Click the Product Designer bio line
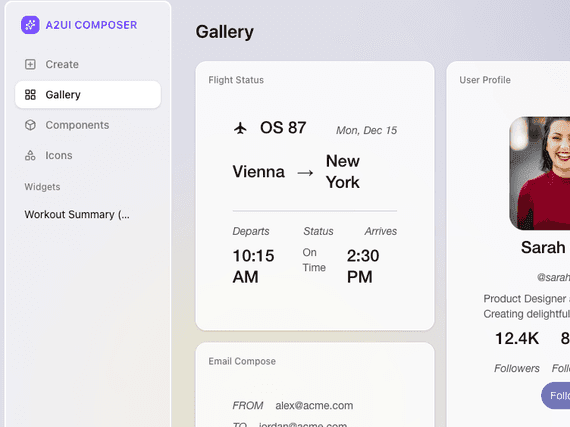570x427 pixels. pos(527,299)
